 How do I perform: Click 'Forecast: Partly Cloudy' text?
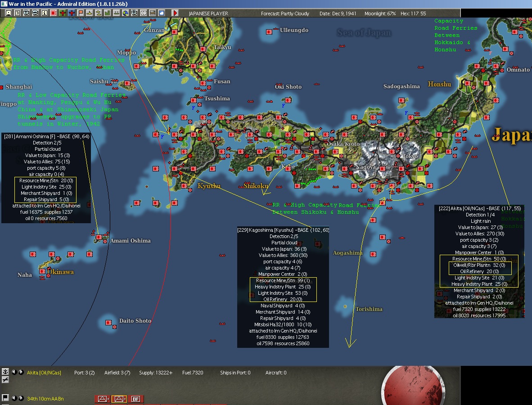coord(285,13)
